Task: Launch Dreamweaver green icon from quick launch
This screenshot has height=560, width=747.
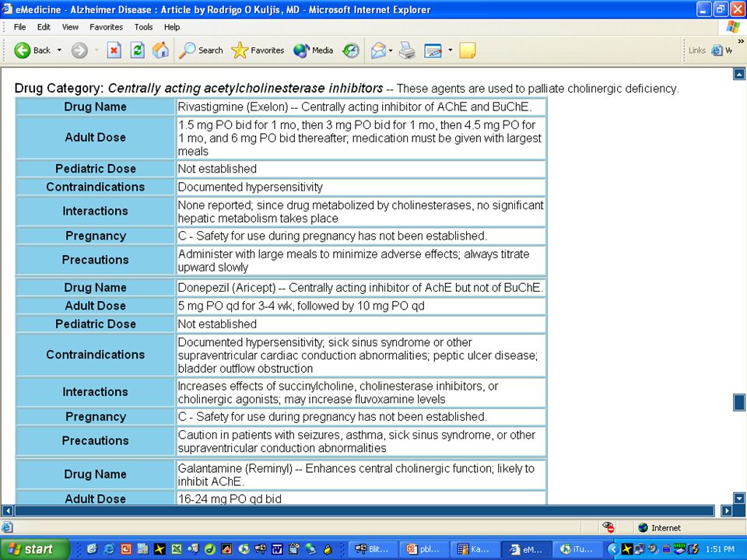Action: [209, 549]
